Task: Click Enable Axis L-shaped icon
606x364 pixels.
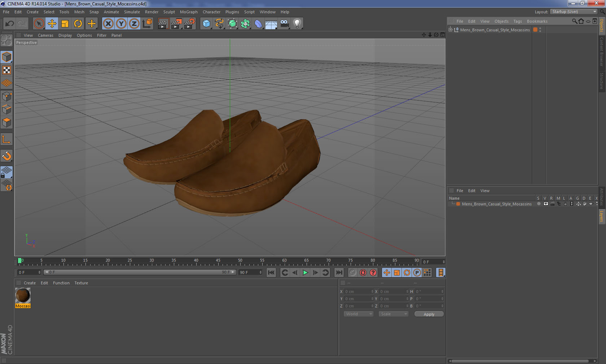Action: tap(6, 139)
